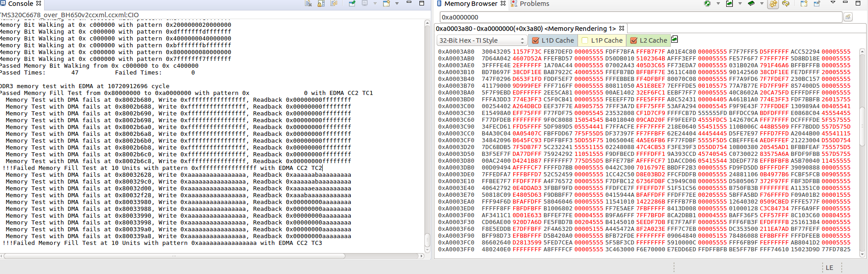Minimize the Console view
Screen dimensions: 868x274
tap(409, 2)
